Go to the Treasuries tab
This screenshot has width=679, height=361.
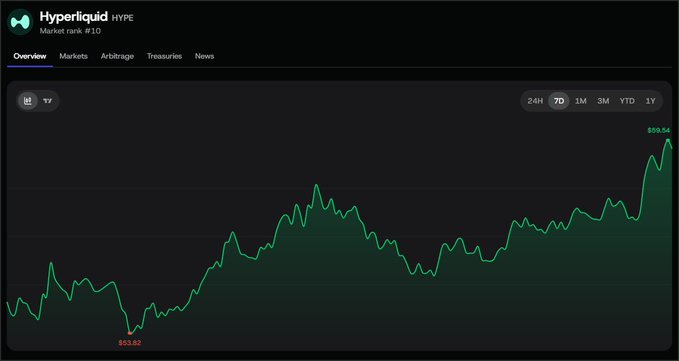pyautogui.click(x=165, y=56)
